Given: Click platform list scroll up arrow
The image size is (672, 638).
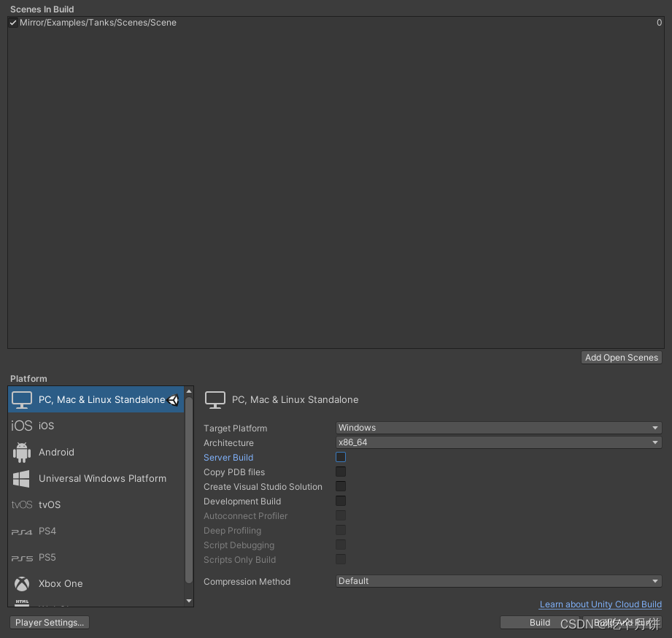Looking at the screenshot, I should [189, 391].
